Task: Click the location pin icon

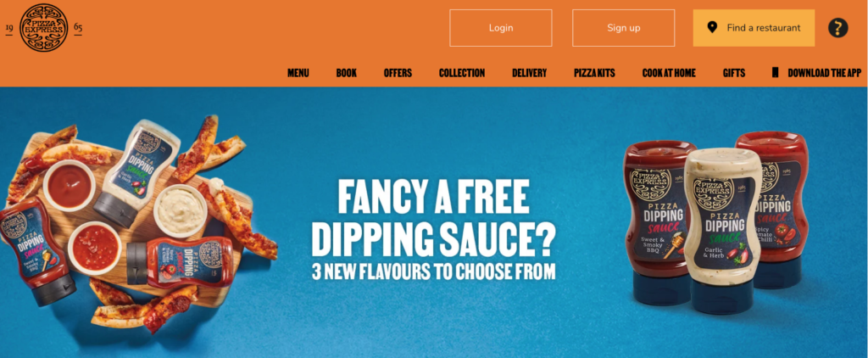Action: pos(712,28)
